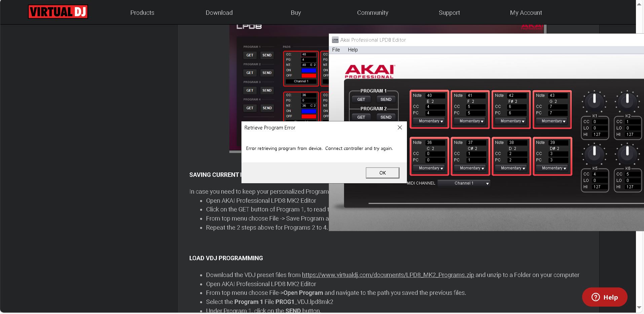Click PROGRAM 3 GET in the webpage screenshot
The height and width of the screenshot is (314, 644).
pos(250,90)
